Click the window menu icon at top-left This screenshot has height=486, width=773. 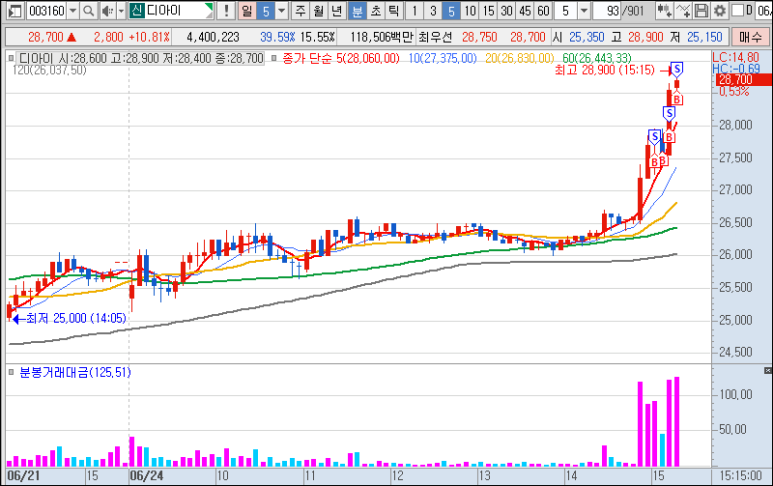15,10
